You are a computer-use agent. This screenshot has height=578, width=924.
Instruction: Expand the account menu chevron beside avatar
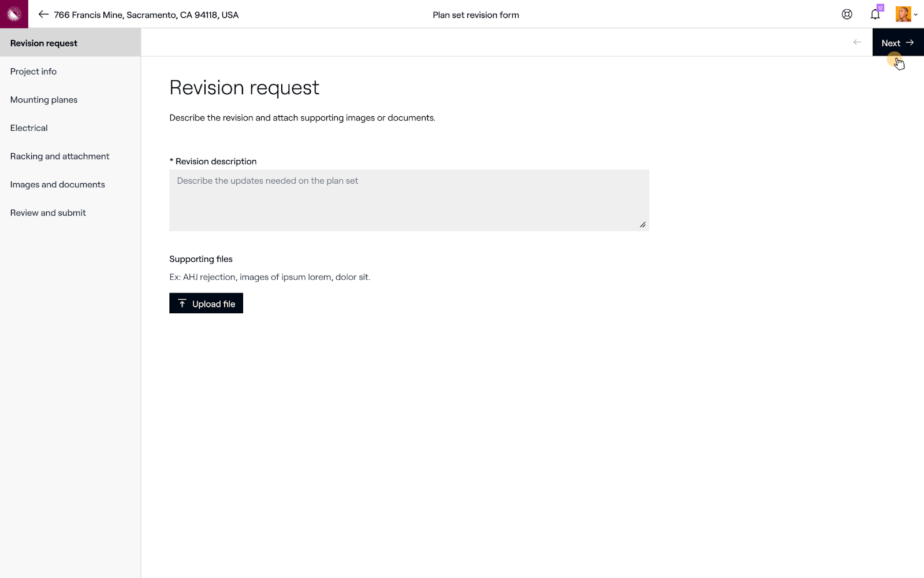(916, 15)
